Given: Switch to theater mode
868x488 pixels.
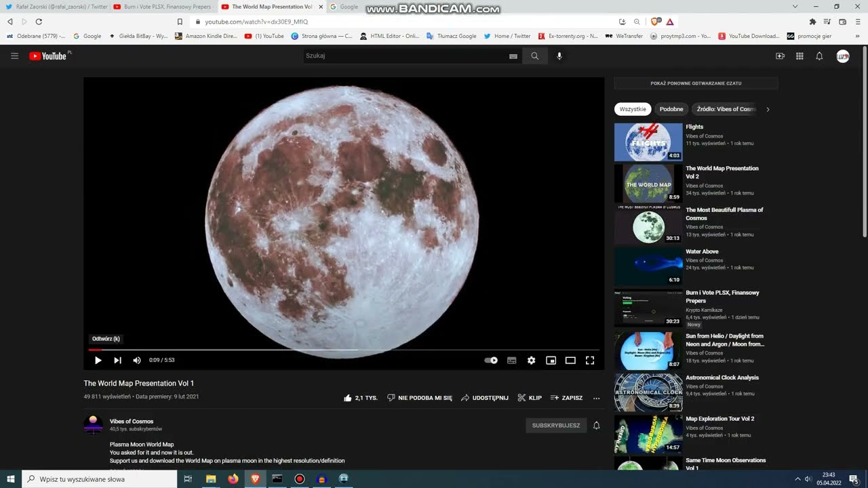Looking at the screenshot, I should [570, 361].
